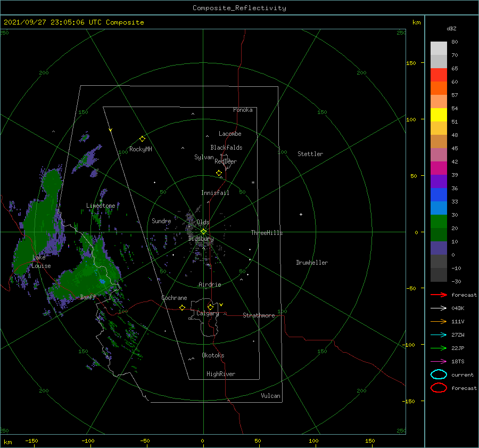
Task: Click the Lake Louise label
Action: 41,262
